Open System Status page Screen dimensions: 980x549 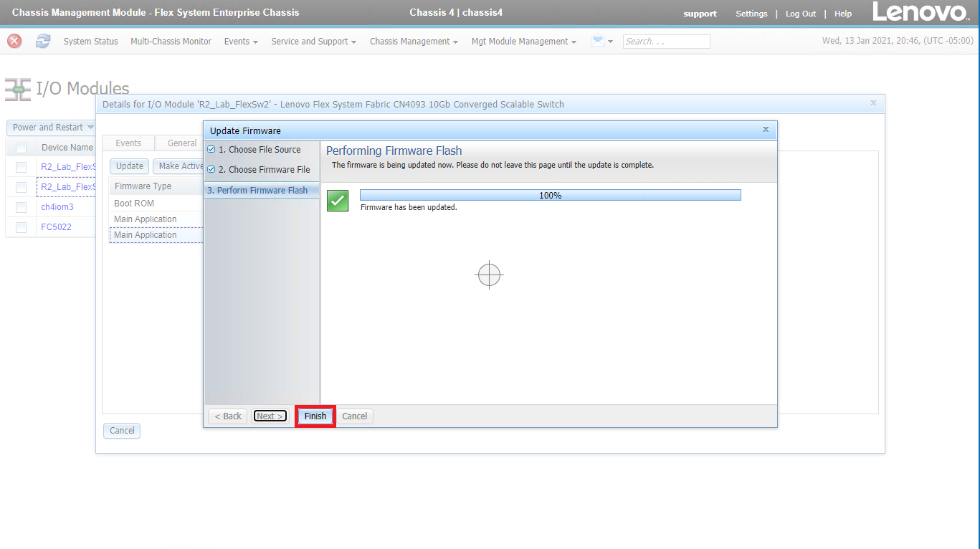[90, 42]
